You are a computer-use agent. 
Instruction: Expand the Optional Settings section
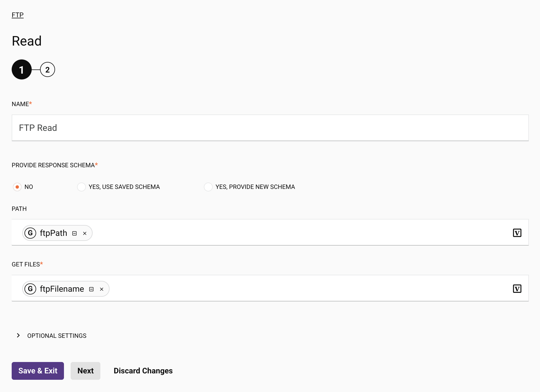18,336
